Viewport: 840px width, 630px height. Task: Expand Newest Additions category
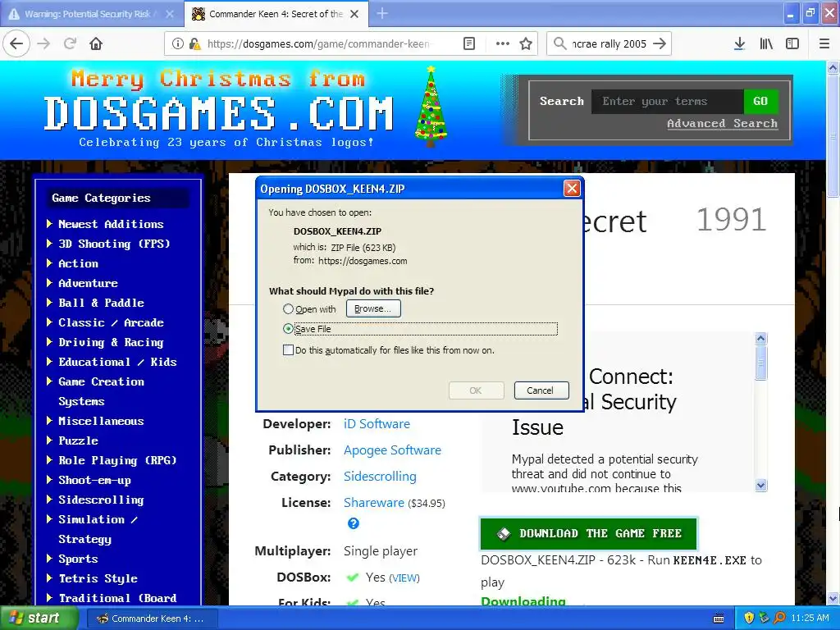pos(50,223)
